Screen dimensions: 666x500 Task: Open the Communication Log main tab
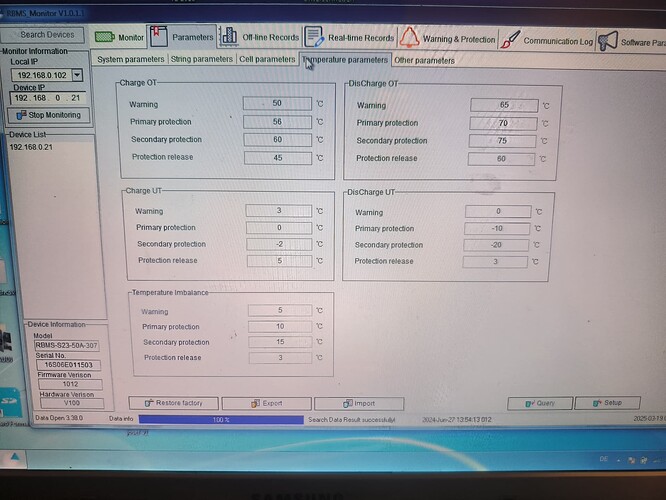547,41
